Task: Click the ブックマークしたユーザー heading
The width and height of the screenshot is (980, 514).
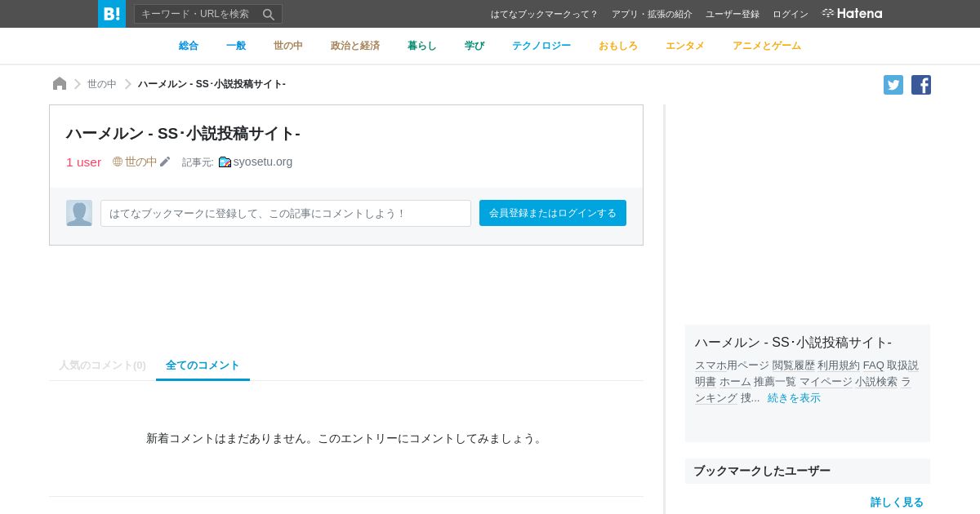Action: 762,471
